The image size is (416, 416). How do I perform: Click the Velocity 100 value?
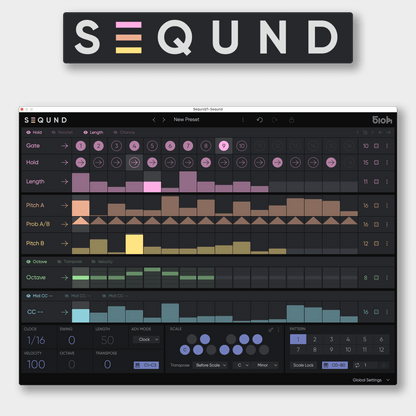click(x=36, y=364)
